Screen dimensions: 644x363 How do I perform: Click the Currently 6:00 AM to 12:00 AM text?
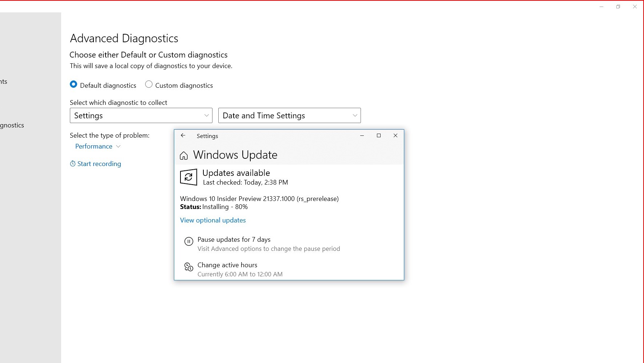coord(240,274)
